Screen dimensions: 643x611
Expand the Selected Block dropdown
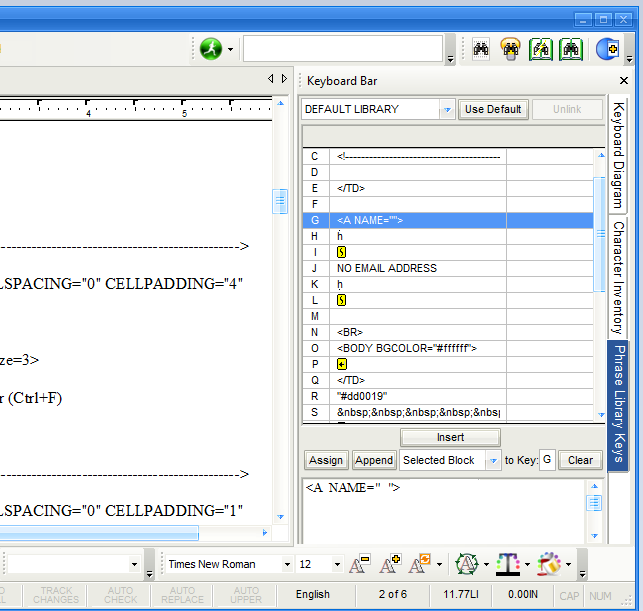click(493, 460)
